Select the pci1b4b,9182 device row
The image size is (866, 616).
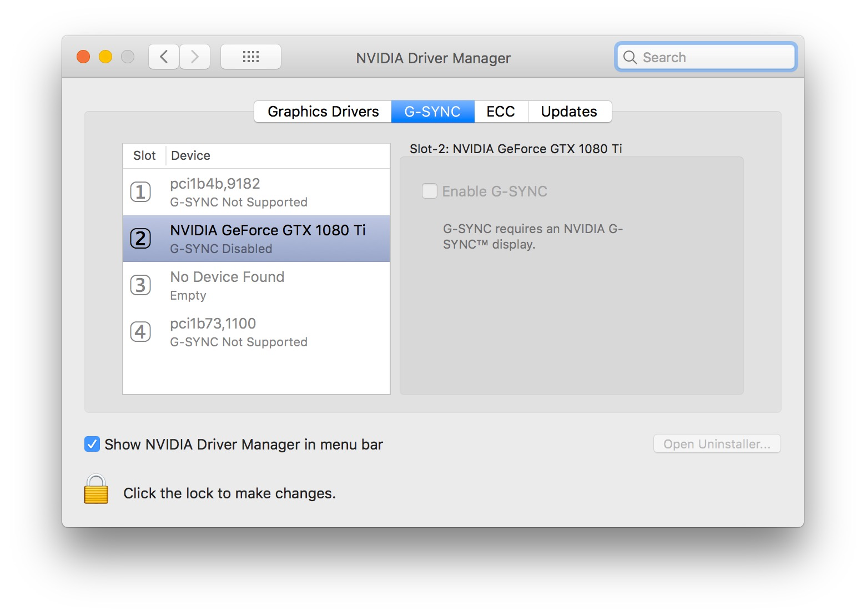256,192
